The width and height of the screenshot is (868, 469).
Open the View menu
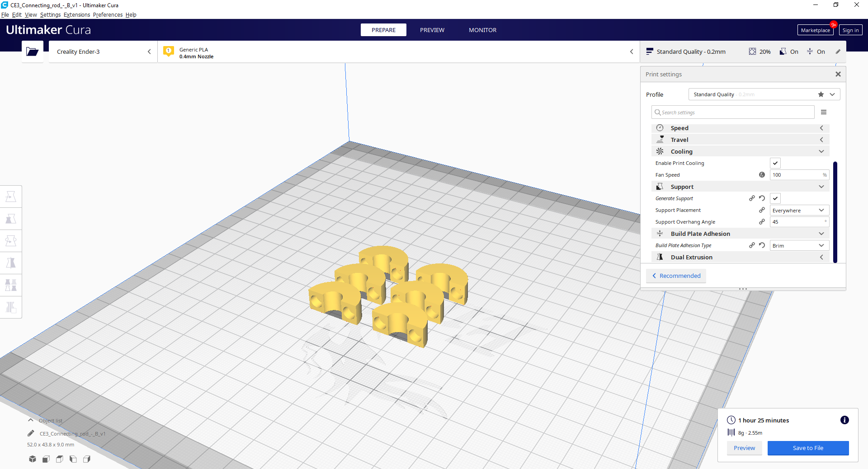tap(31, 14)
